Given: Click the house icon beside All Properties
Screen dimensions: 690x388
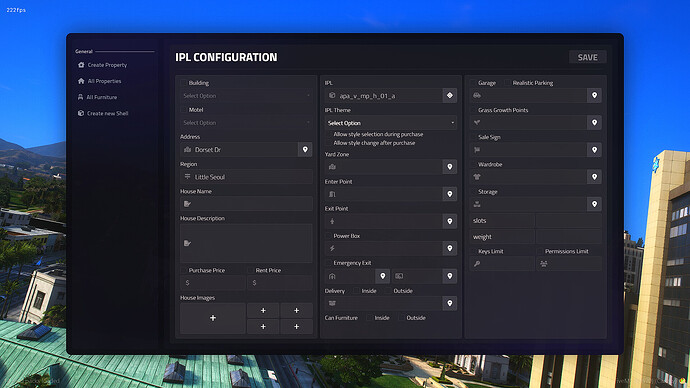Looking at the screenshot, I should click(81, 81).
